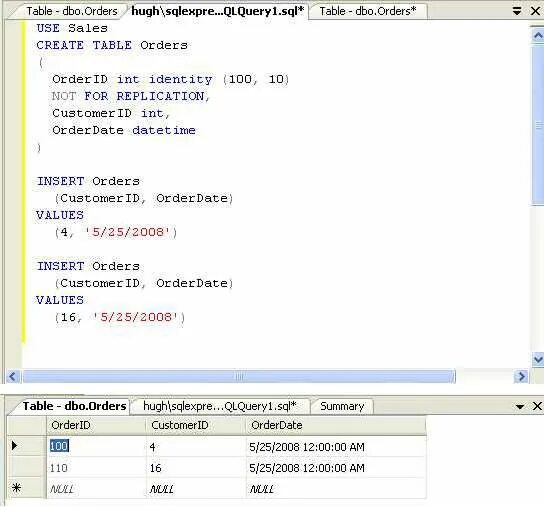Screen dimensions: 544x507
Task: Open the active files dropdown in the top pane
Action: point(517,11)
